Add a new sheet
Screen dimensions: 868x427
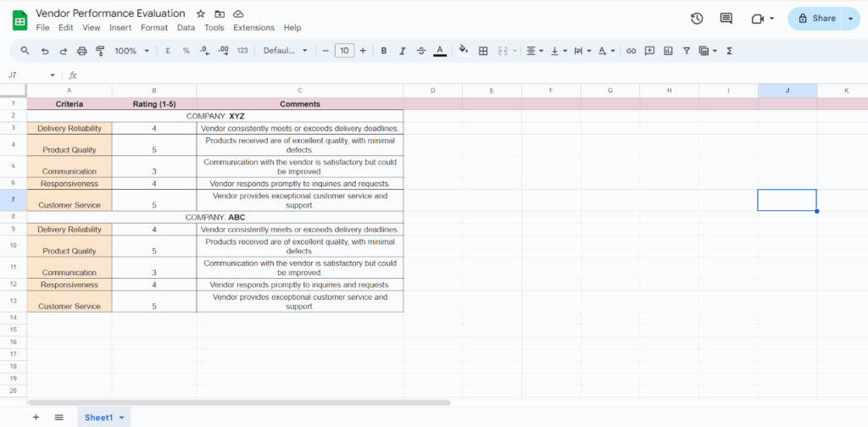(36, 417)
